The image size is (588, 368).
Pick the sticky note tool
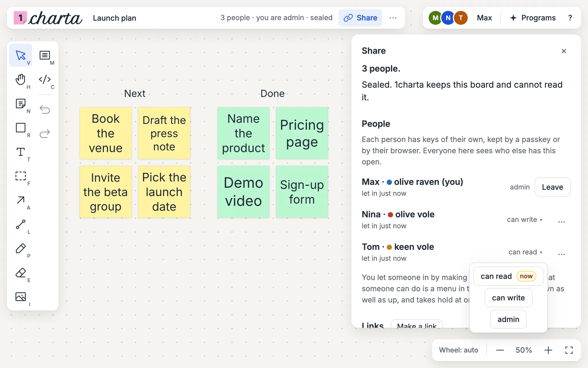tap(21, 103)
